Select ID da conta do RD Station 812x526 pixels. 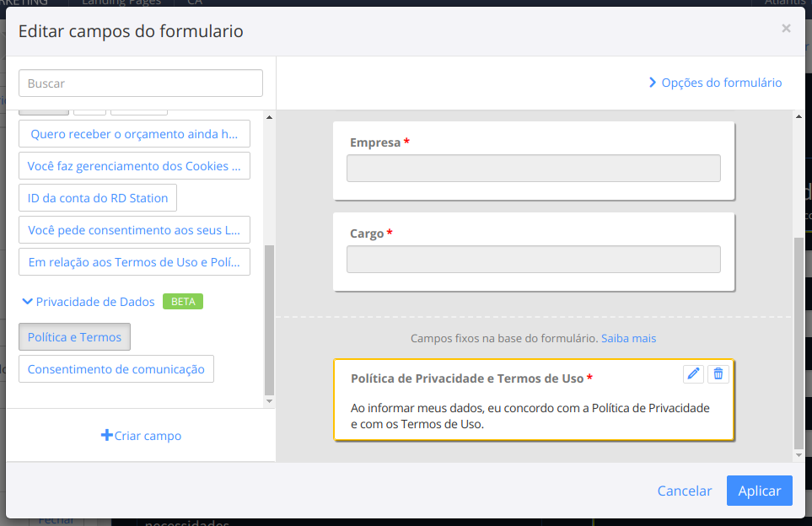tap(98, 198)
